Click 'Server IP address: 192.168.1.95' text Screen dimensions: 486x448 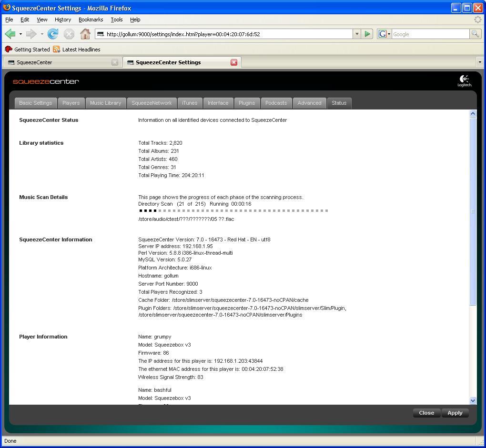coord(175,246)
